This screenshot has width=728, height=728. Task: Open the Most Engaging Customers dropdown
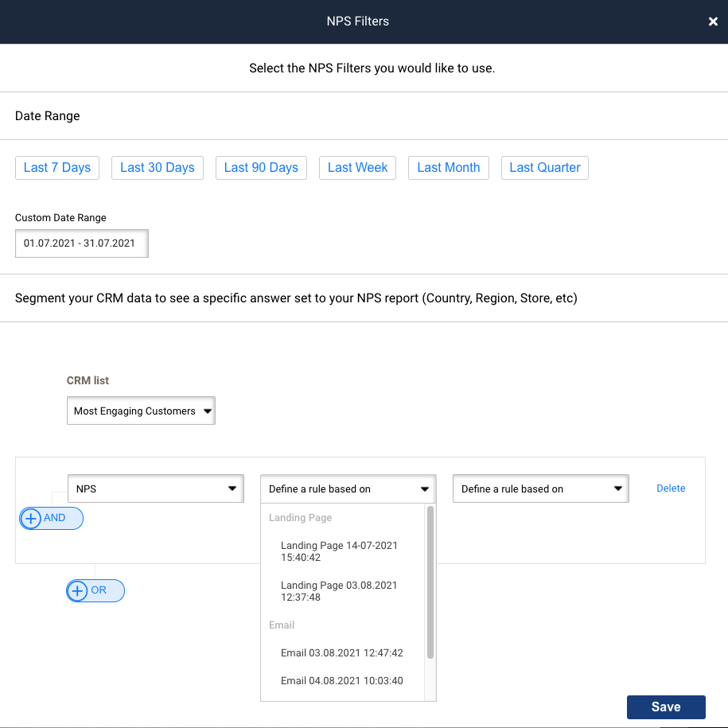coord(141,411)
